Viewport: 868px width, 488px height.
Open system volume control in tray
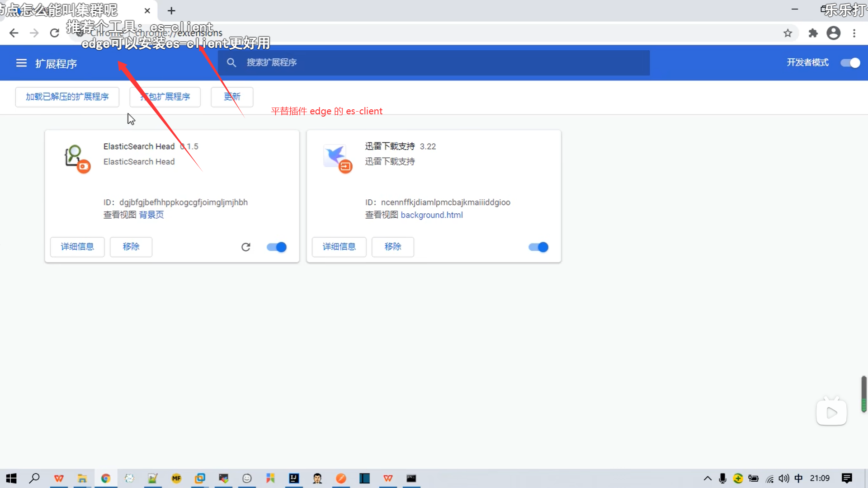click(784, 478)
